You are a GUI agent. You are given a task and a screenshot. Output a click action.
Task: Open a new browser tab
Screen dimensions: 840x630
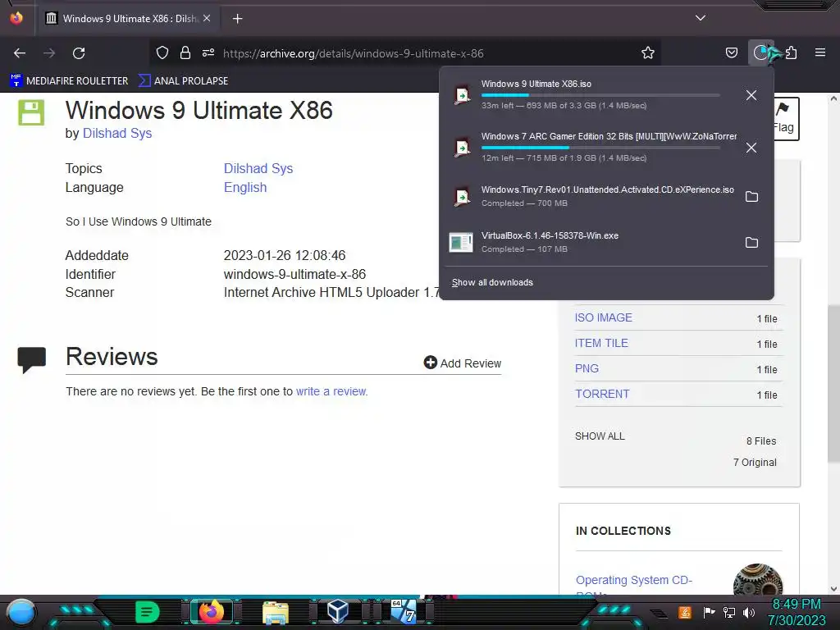coord(237,19)
